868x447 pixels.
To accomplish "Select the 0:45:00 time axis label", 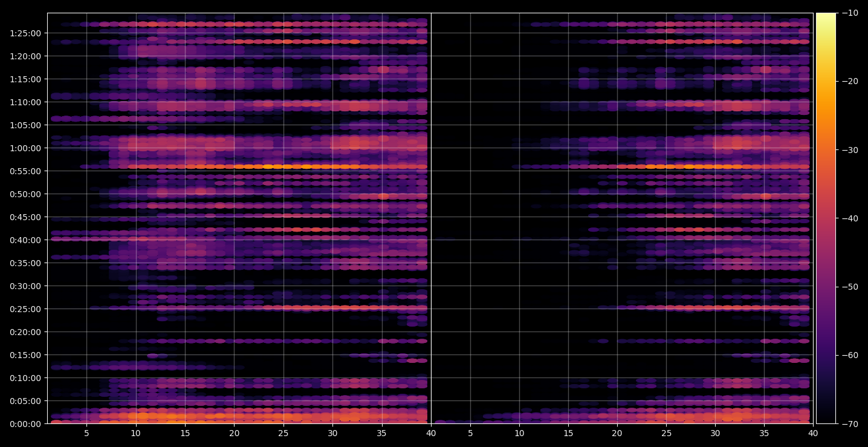I will 26,217.
